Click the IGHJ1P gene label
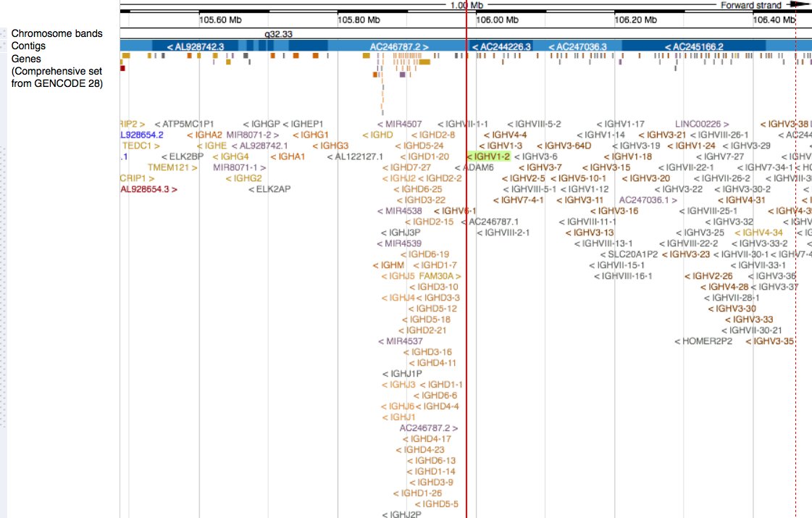This screenshot has height=518, width=812. pos(402,374)
